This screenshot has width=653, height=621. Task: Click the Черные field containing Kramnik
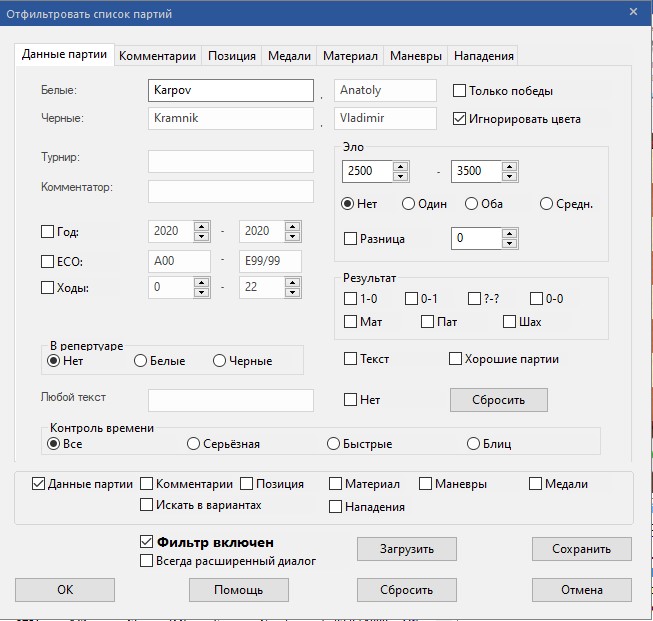[x=231, y=118]
